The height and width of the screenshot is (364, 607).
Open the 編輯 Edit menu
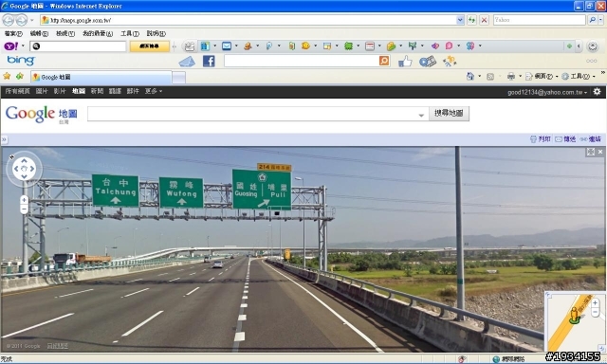point(39,34)
